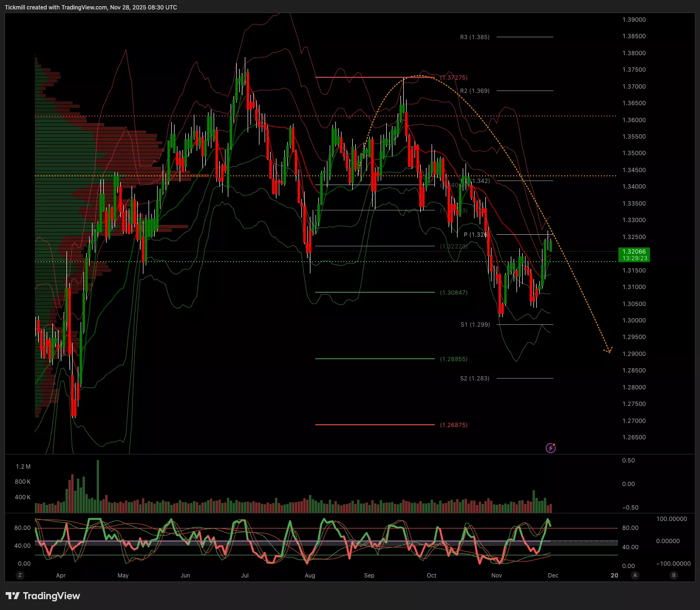
Task: Click the green 1.30847 level label
Action: pos(454,292)
